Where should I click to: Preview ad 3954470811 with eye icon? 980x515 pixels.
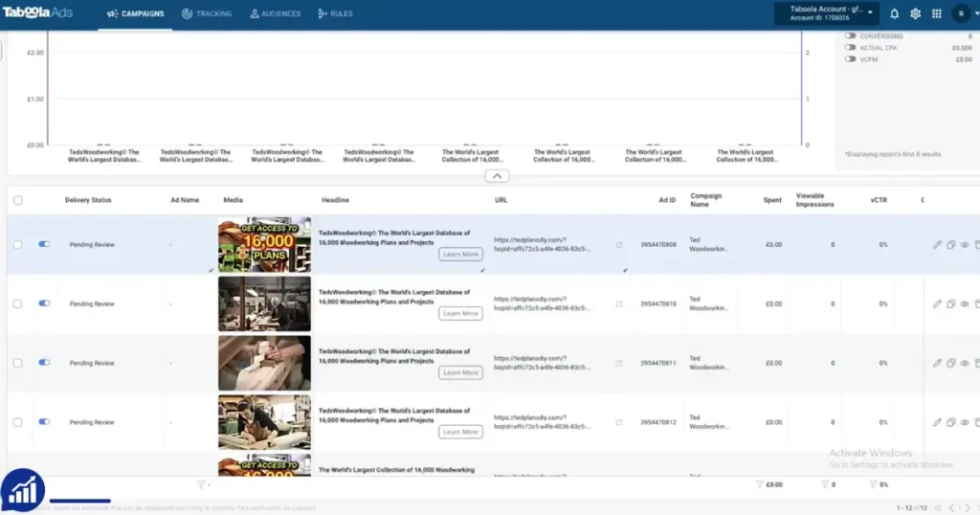pos(965,363)
